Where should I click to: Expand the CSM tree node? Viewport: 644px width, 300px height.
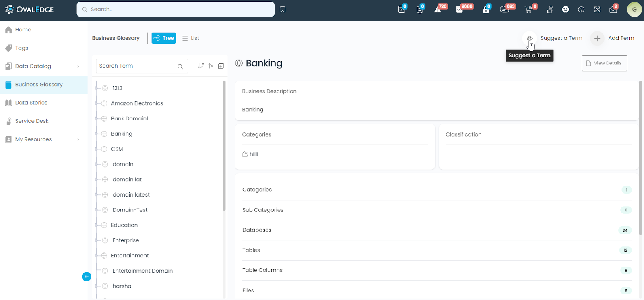[x=97, y=149]
